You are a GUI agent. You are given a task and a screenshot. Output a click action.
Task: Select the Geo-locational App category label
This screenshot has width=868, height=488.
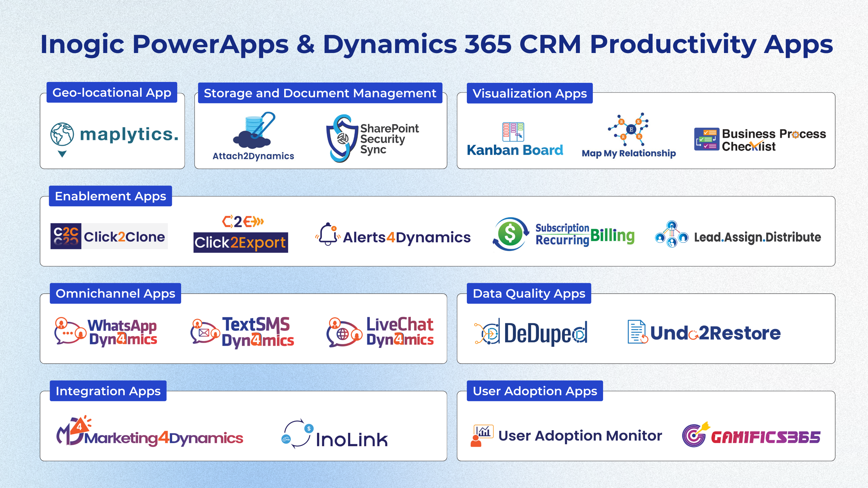[x=112, y=92]
